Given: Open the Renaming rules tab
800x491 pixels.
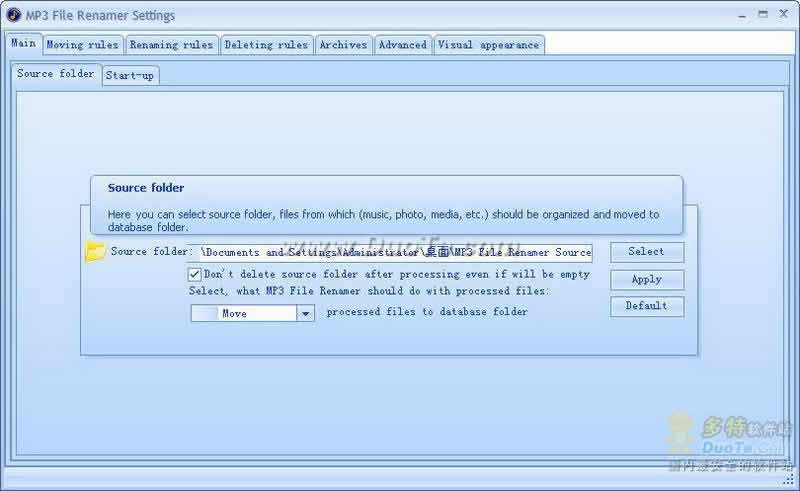Looking at the screenshot, I should (171, 45).
